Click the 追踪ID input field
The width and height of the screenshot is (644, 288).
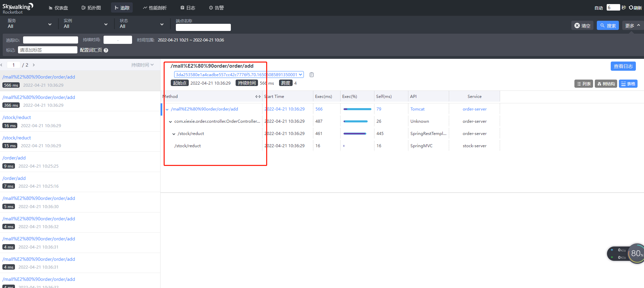pyautogui.click(x=51, y=40)
